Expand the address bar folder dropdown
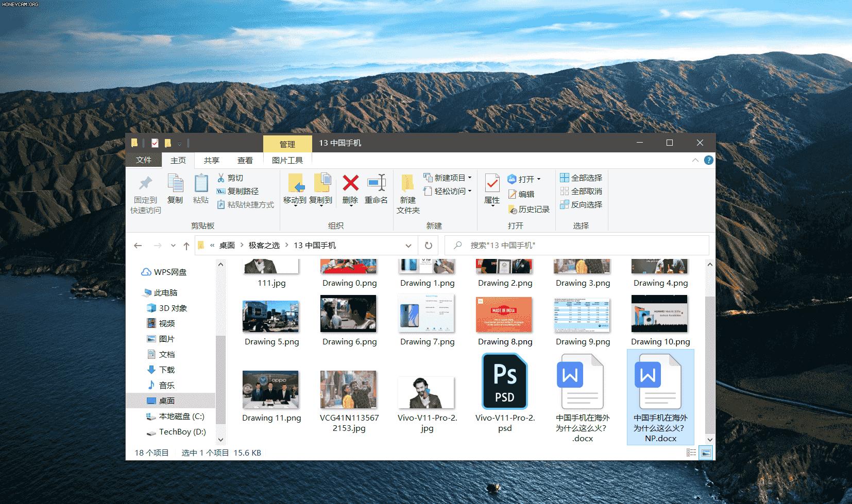Viewport: 852px width, 504px height. pos(408,246)
